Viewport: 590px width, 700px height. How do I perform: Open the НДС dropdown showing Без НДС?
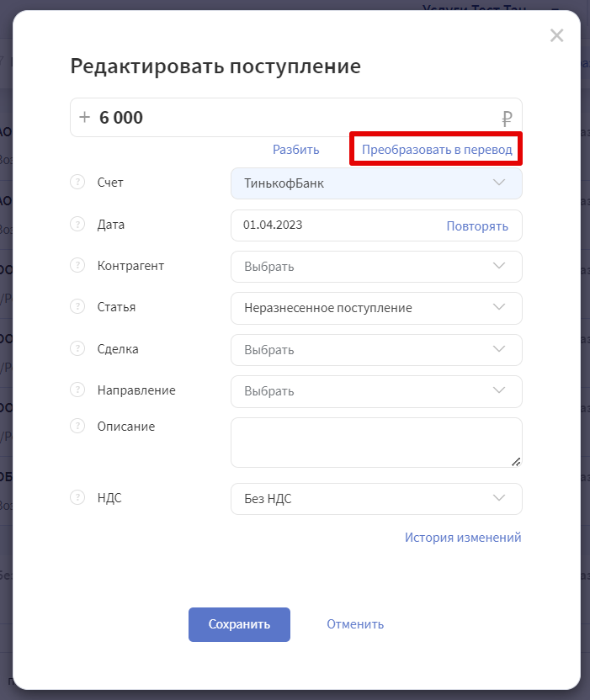click(376, 499)
